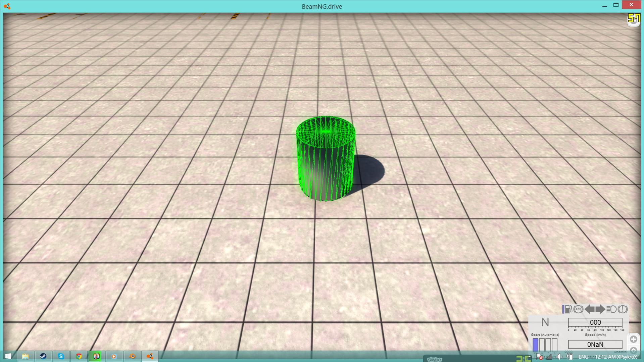Click the headlight high-beam indicator
The height and width of the screenshot is (362, 644).
coord(611,309)
